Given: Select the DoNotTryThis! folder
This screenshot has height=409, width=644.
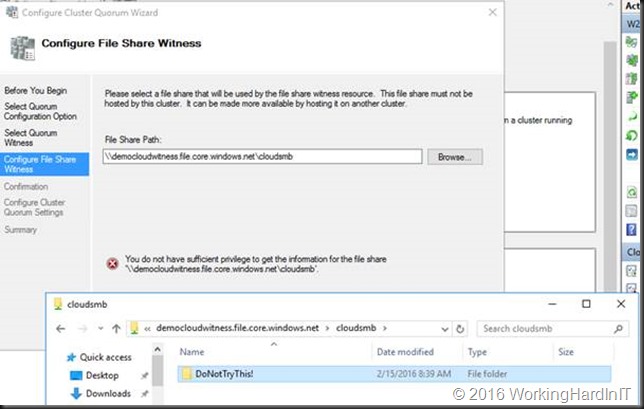Looking at the screenshot, I should click(394, 374).
